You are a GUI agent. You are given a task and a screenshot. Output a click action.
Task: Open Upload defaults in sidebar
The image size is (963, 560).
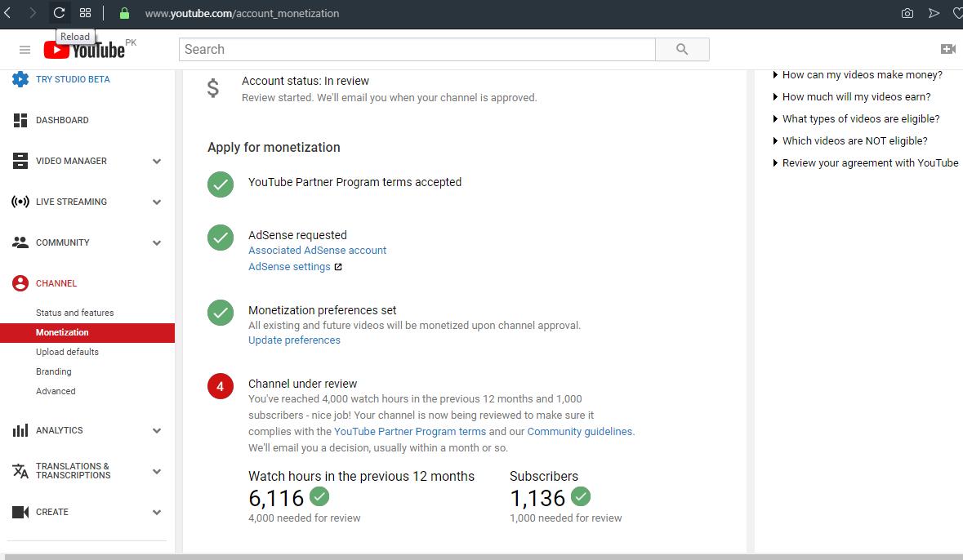tap(67, 353)
